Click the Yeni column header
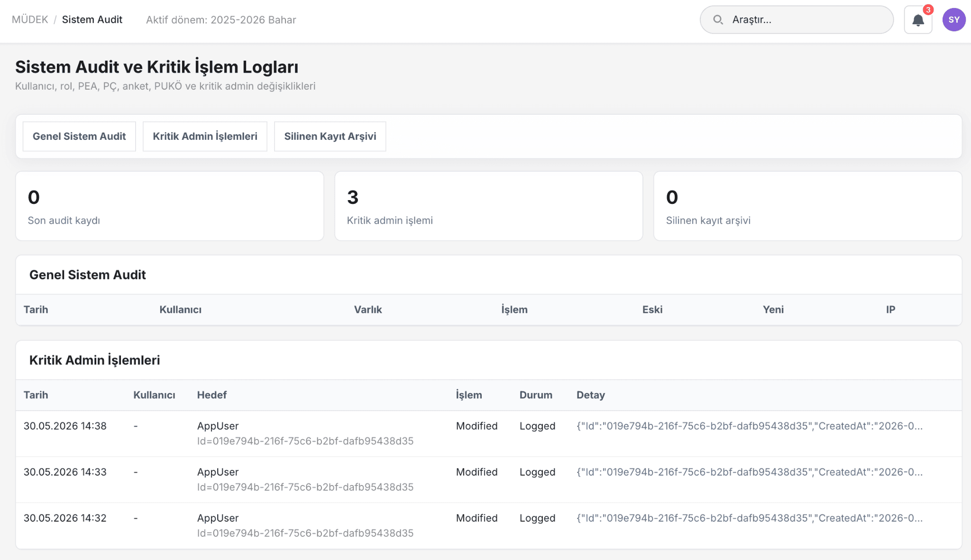 773,310
